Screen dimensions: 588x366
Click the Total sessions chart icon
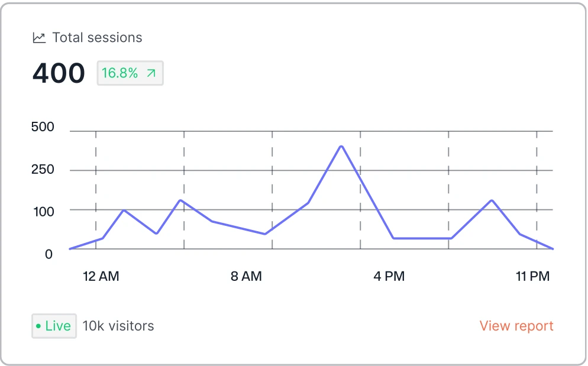click(39, 38)
